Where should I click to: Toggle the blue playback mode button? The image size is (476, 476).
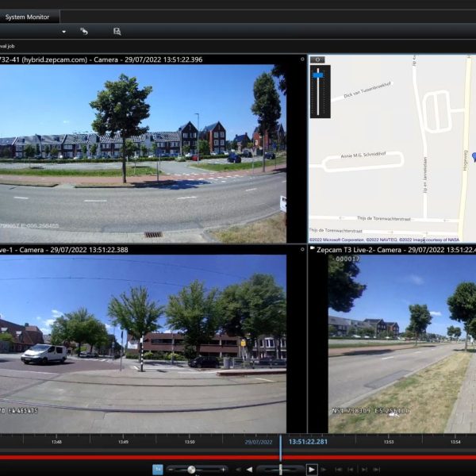pyautogui.click(x=157, y=469)
